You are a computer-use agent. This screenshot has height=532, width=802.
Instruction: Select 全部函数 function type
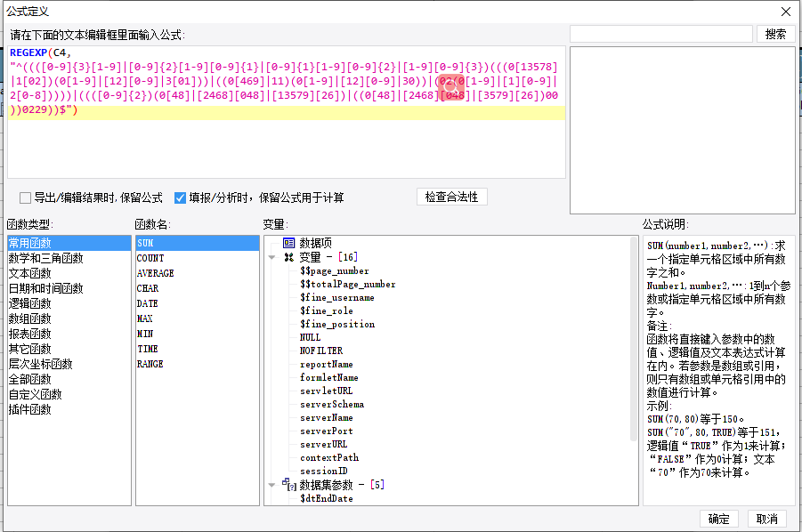69,379
